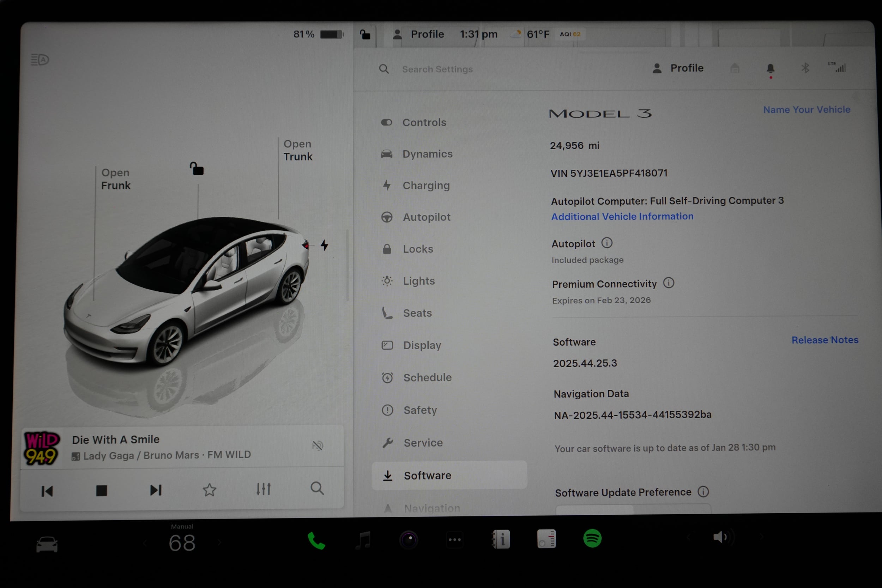Click Name Your Vehicle
The height and width of the screenshot is (588, 882).
807,109
